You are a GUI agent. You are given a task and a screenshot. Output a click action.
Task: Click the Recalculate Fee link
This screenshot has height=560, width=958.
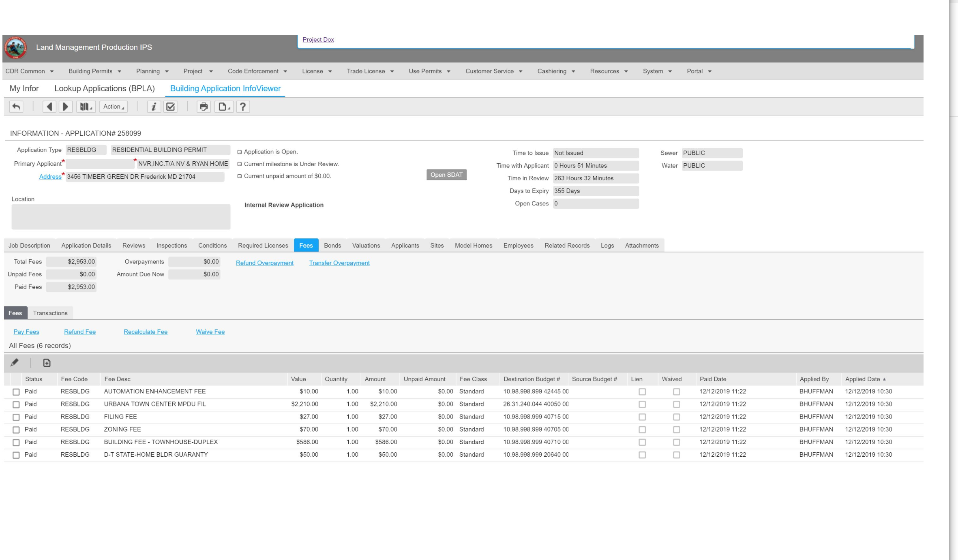click(x=146, y=332)
